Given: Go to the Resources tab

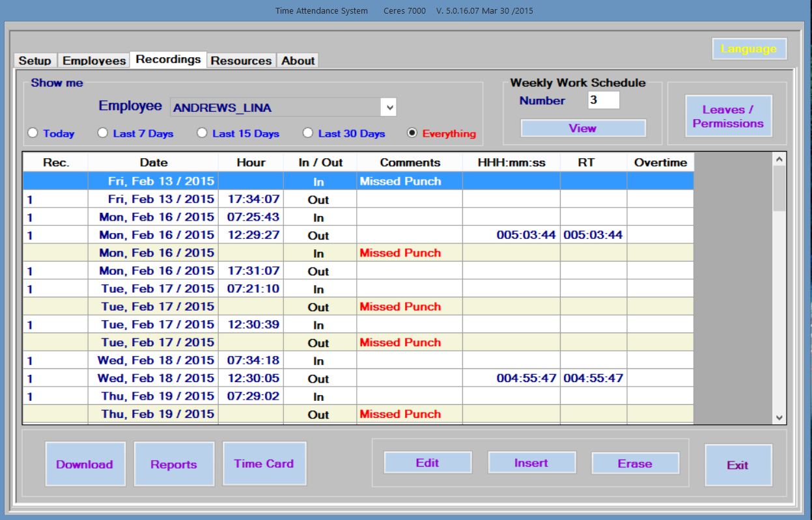Looking at the screenshot, I should 241,61.
